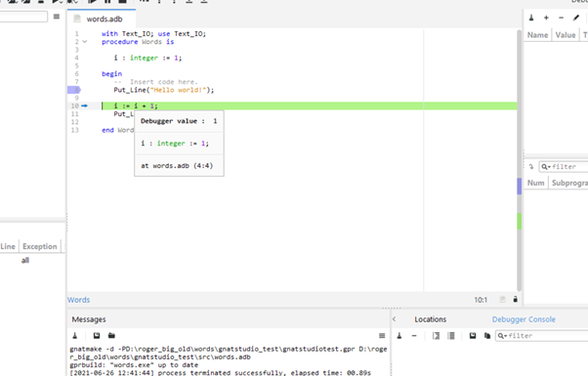Copy Locations with the copy icon
The image size is (588, 376).
point(487,336)
